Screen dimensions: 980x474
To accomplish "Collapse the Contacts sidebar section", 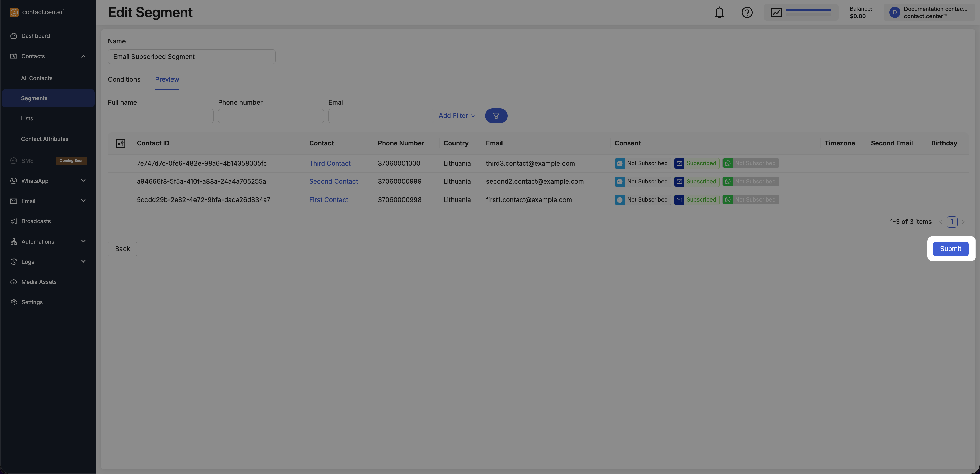I will [x=83, y=56].
